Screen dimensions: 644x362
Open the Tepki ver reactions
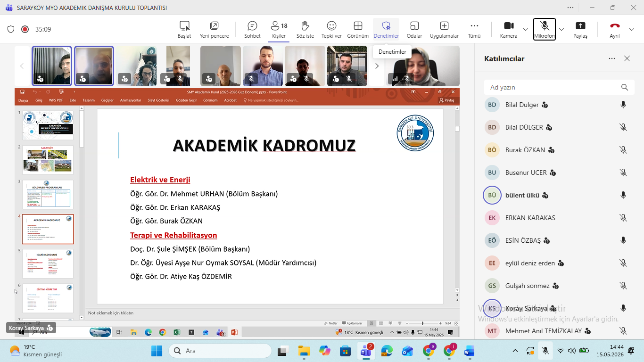pos(331,29)
